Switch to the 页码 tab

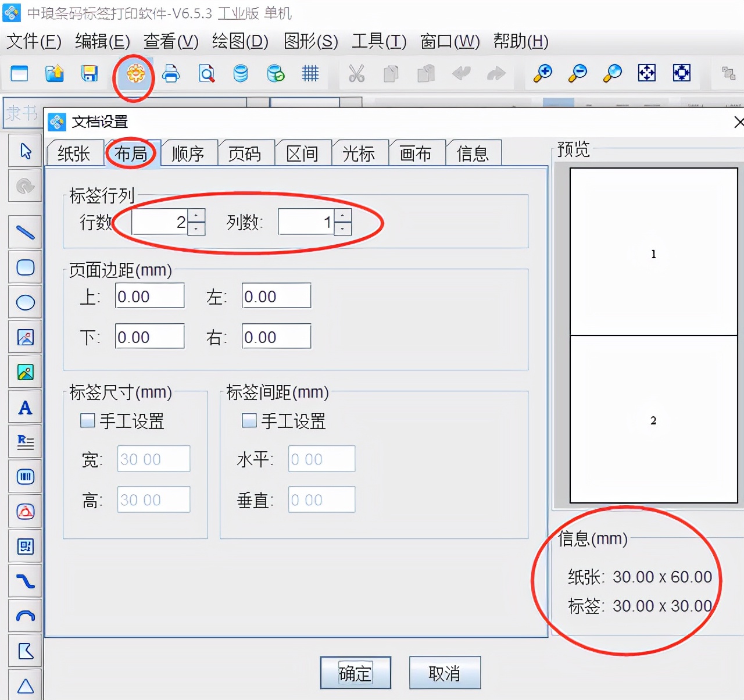(x=245, y=153)
